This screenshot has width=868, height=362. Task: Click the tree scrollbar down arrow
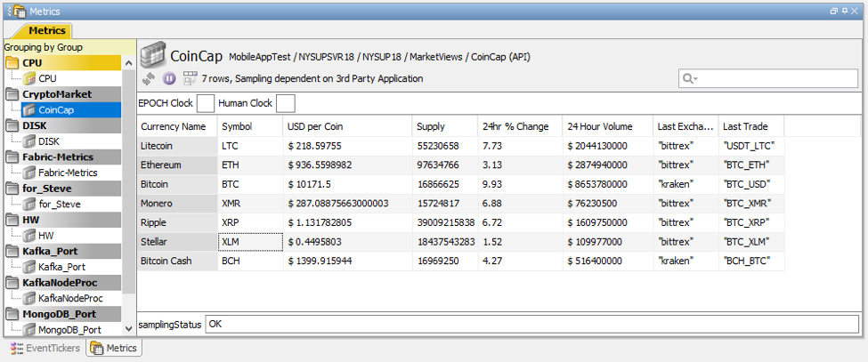pyautogui.click(x=128, y=329)
